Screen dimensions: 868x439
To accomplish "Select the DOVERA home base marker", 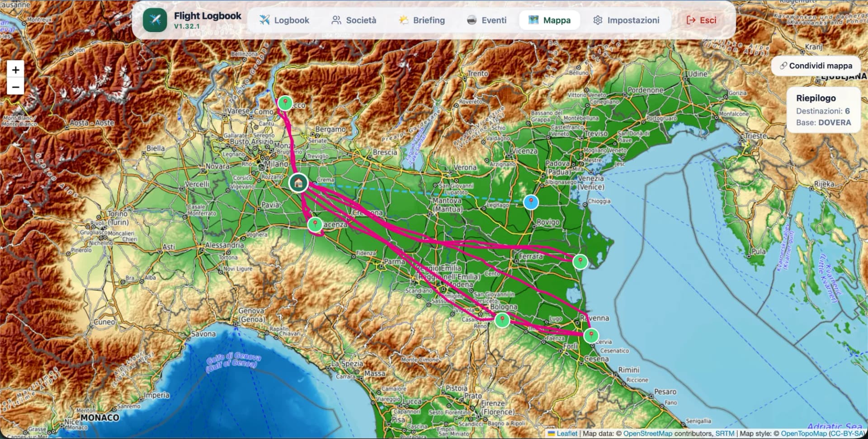I will [x=298, y=182].
